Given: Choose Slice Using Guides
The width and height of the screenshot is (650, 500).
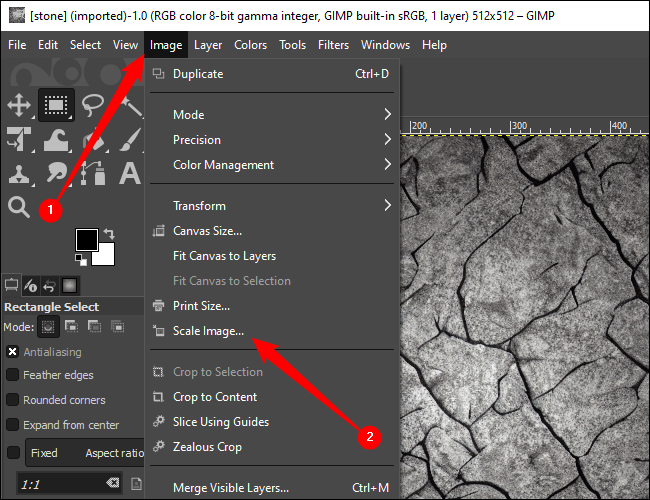Looking at the screenshot, I should [272, 422].
